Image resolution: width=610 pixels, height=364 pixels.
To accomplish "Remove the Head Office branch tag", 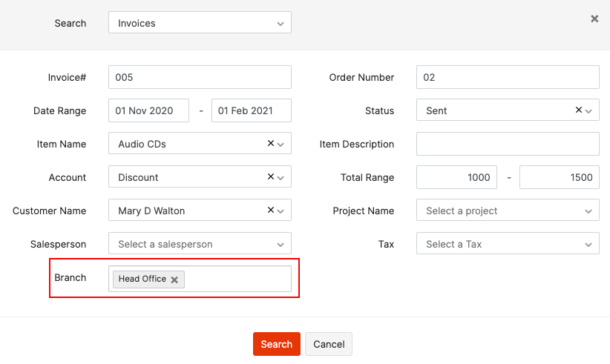I will click(174, 279).
